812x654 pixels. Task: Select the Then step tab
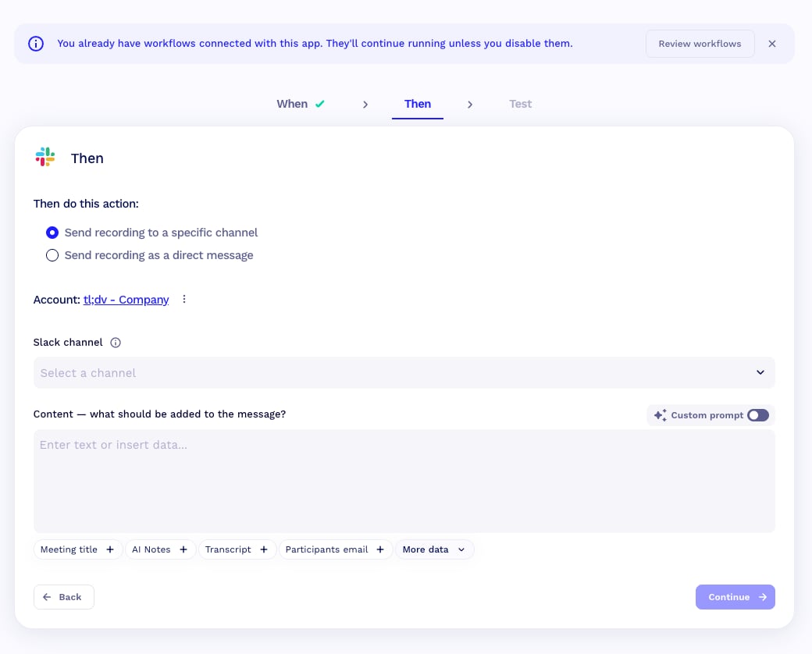(418, 104)
